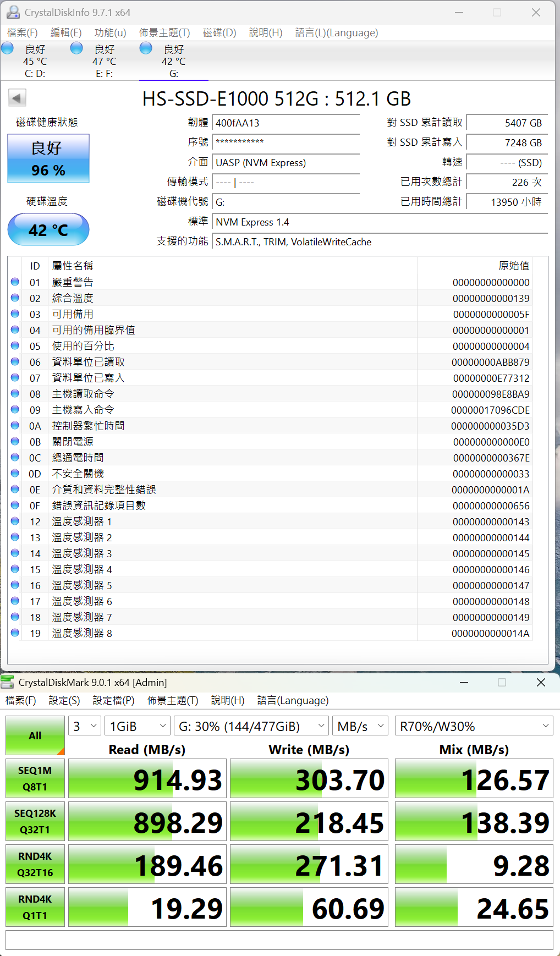The height and width of the screenshot is (956, 560).
Task: Click the RND4K Q1T1 write result 60.69
Action: 309,907
